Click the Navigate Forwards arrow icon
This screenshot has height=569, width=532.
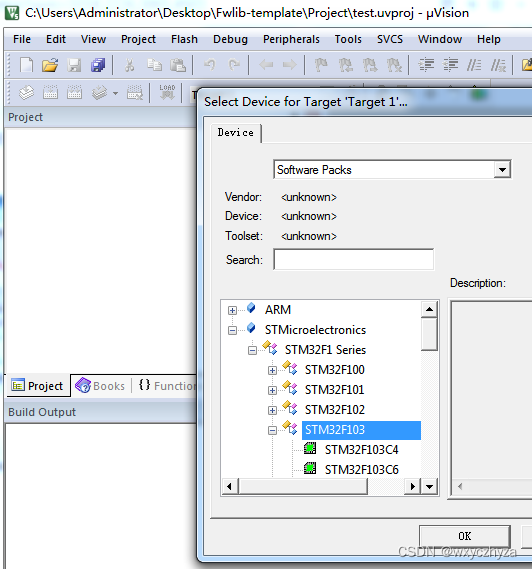(x=290, y=65)
